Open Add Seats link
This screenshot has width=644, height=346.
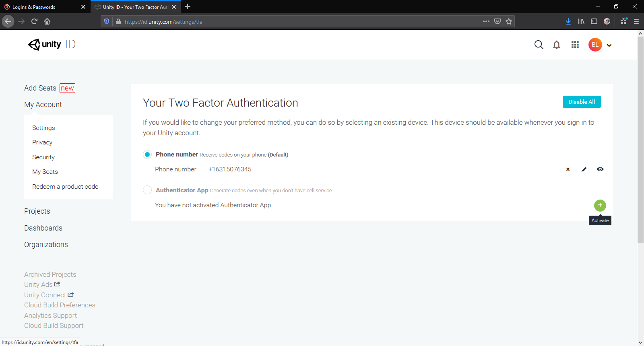point(40,88)
